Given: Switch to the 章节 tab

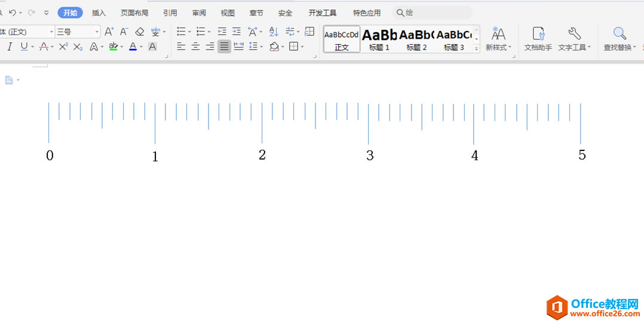Looking at the screenshot, I should point(256,13).
